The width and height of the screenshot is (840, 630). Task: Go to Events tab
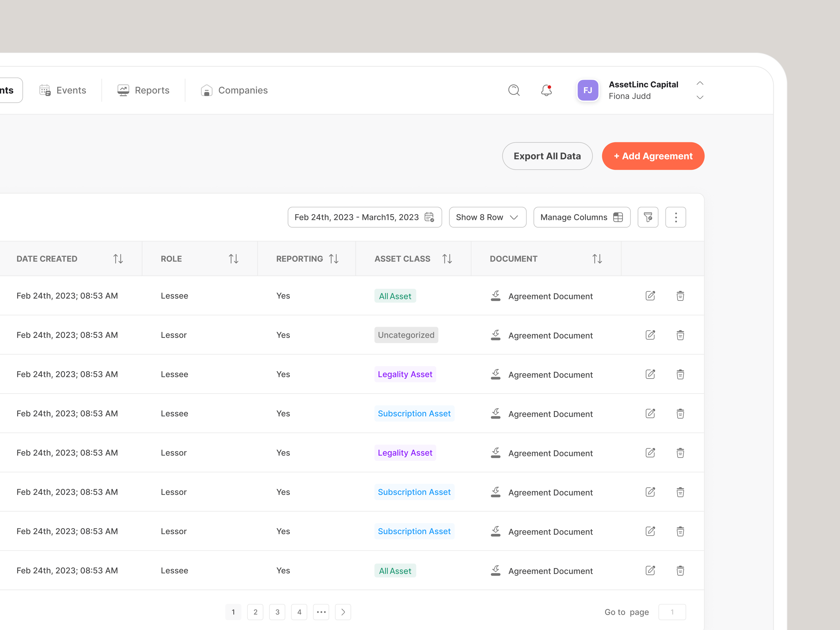[x=63, y=90]
